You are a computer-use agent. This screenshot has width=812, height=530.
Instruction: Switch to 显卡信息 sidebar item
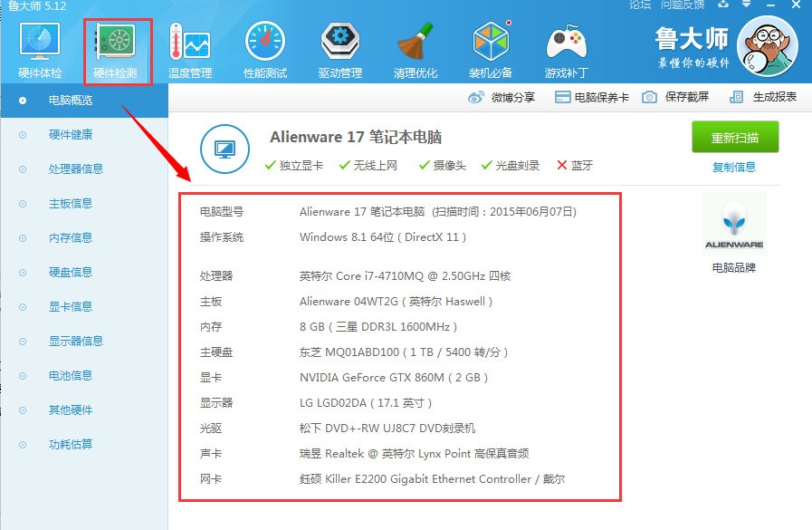pos(71,306)
